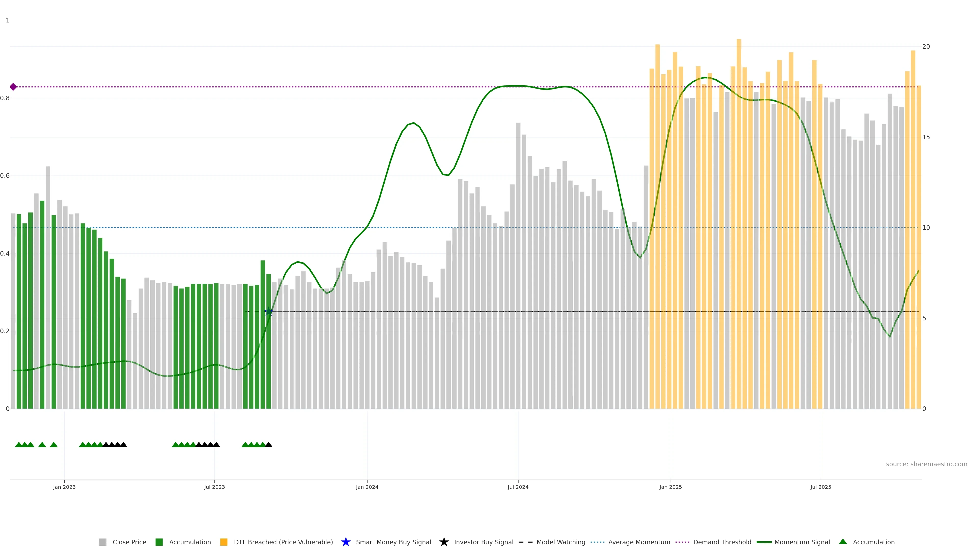Click the Jul 2023 axis label
The height and width of the screenshot is (551, 980).
214,487
